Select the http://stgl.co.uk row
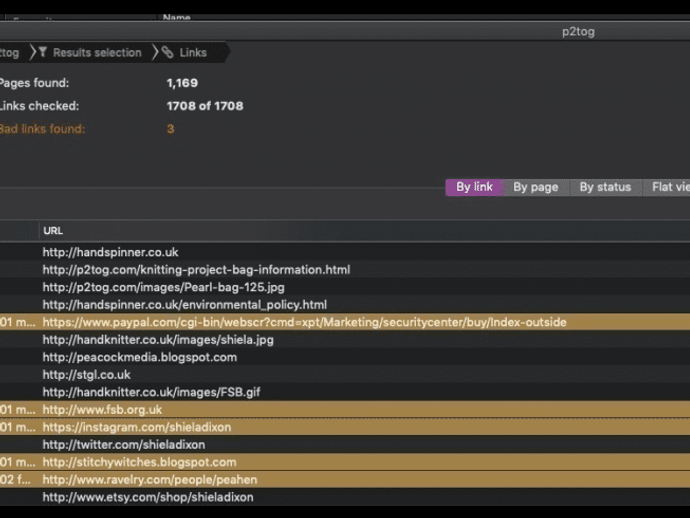This screenshot has width=690, height=518. click(345, 375)
